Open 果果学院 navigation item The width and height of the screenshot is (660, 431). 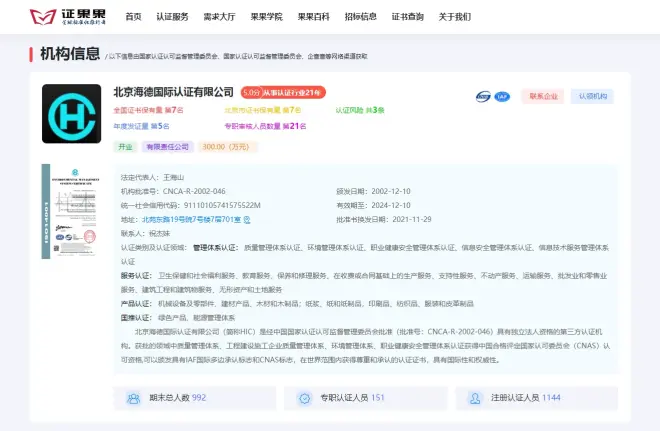[266, 17]
